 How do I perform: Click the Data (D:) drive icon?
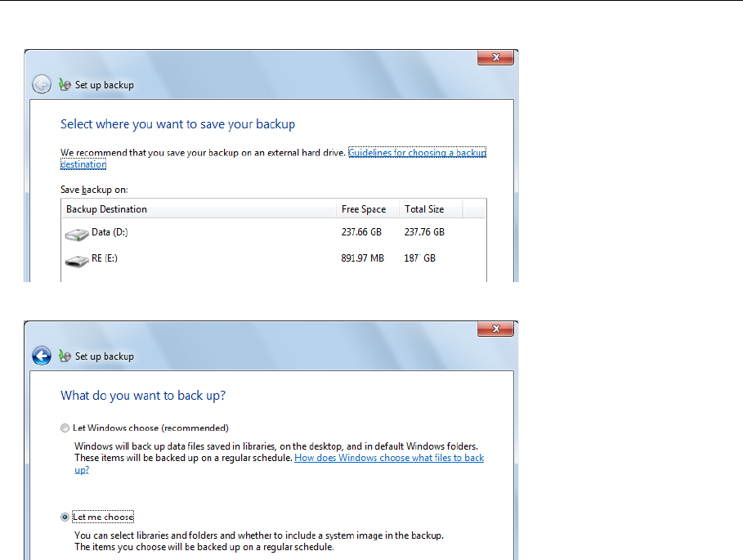click(x=77, y=234)
